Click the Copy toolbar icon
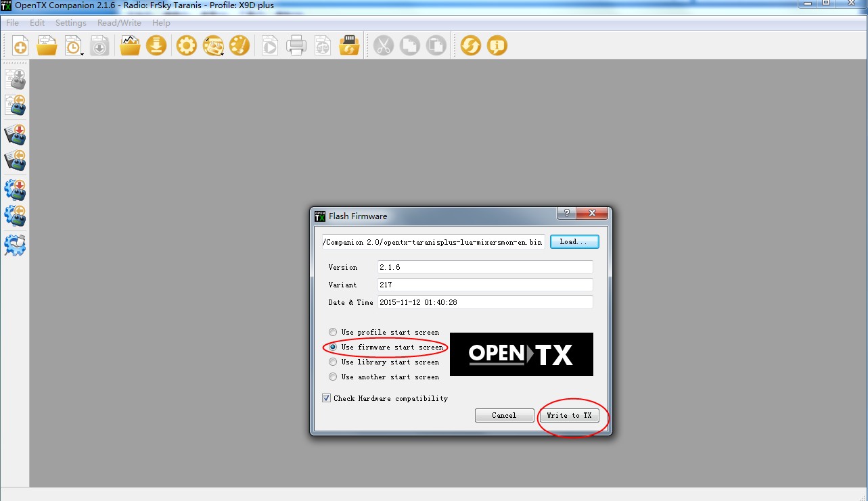 [409, 46]
